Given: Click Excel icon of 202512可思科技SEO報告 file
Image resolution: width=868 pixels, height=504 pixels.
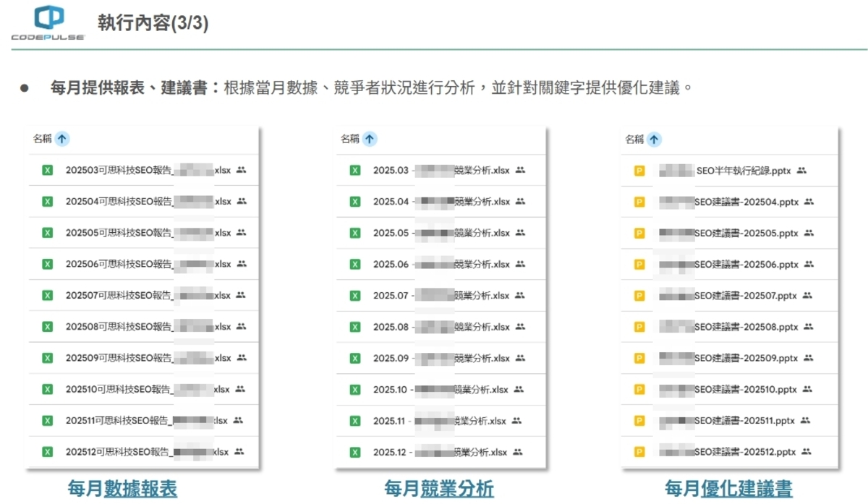Looking at the screenshot, I should [x=48, y=452].
